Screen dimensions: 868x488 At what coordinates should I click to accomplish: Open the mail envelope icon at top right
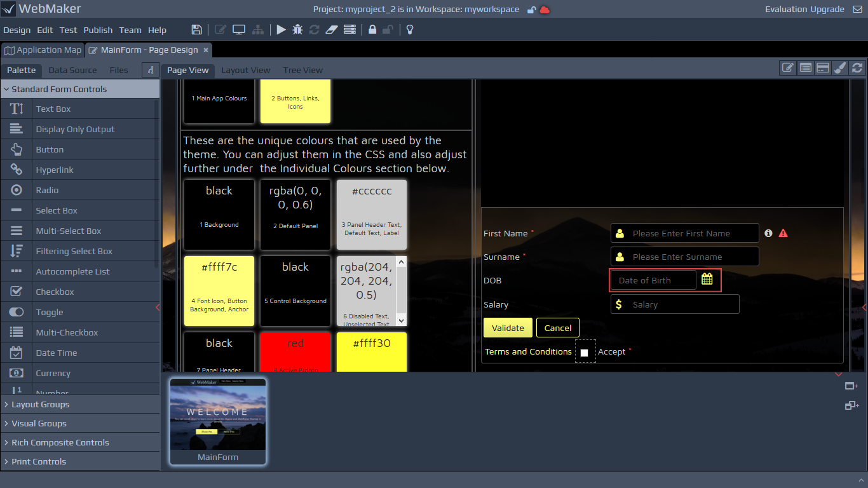857,10
